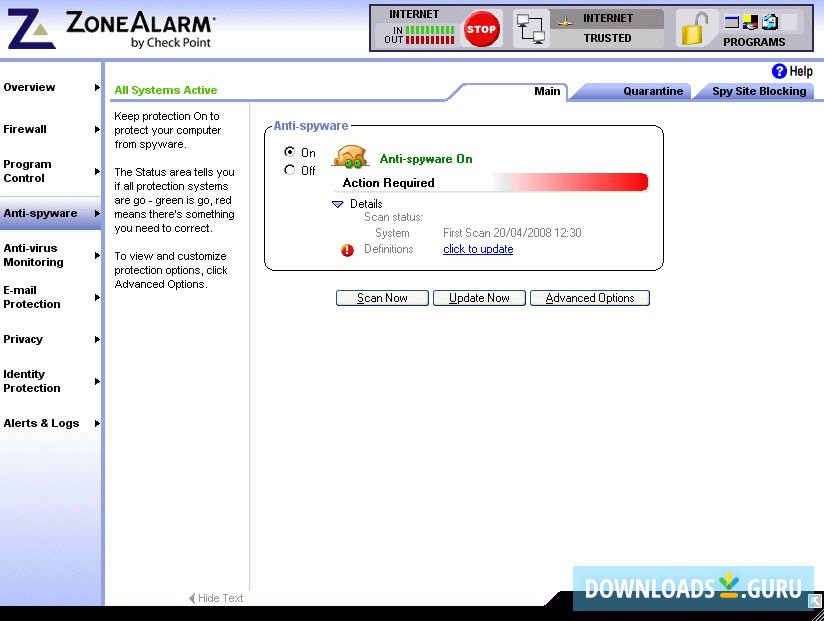Screen dimensions: 824x621
Task: Click the IN traffic green bar indicator
Action: tap(430, 30)
